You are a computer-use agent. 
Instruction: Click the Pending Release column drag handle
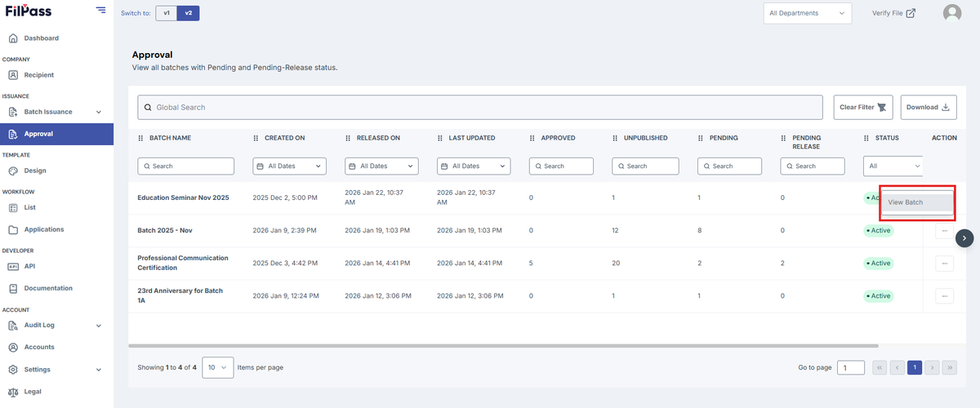coord(784,138)
